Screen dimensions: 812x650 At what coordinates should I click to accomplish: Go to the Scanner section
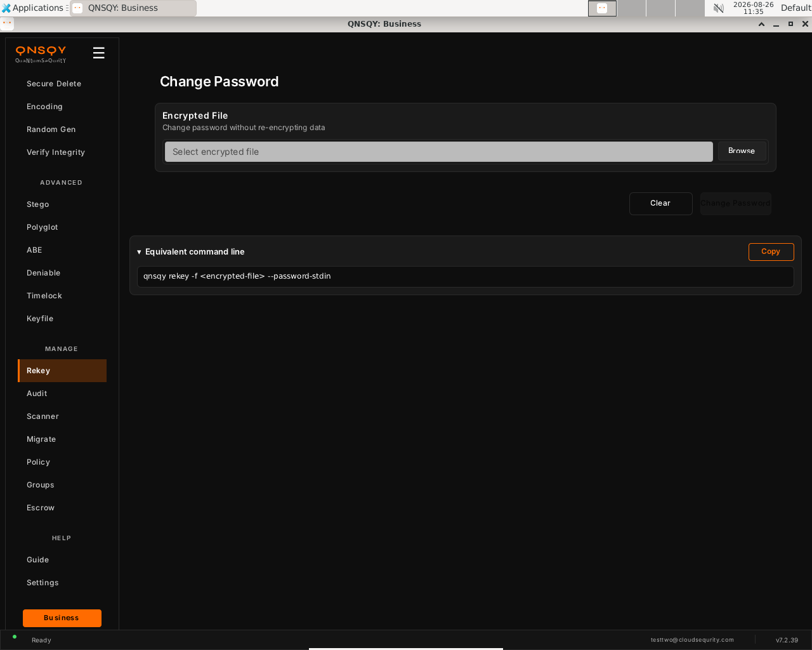coord(62,416)
